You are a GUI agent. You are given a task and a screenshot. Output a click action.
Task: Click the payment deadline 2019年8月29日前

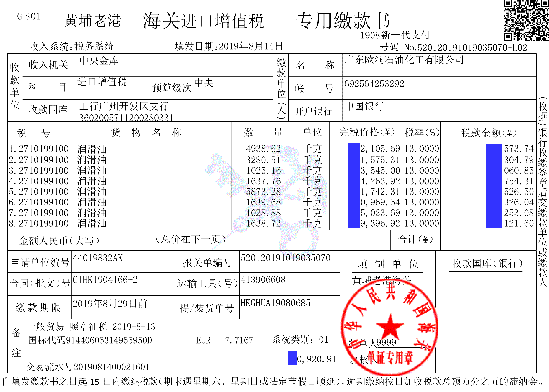110,304
